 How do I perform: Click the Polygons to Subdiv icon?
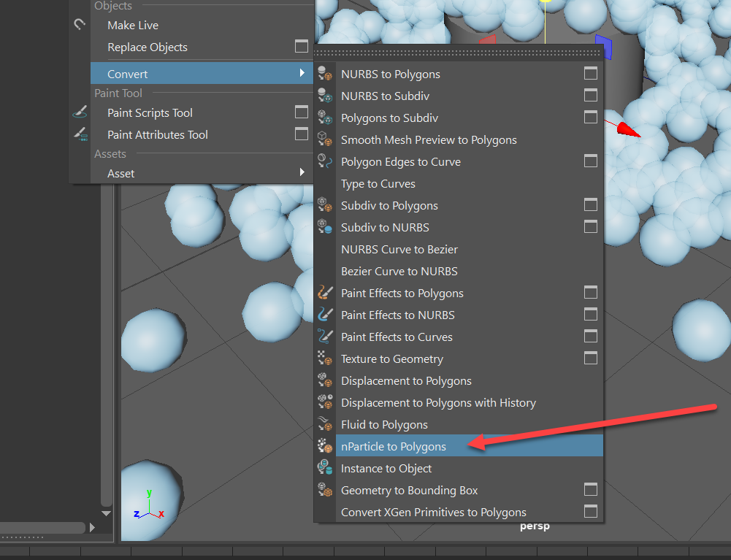[325, 118]
